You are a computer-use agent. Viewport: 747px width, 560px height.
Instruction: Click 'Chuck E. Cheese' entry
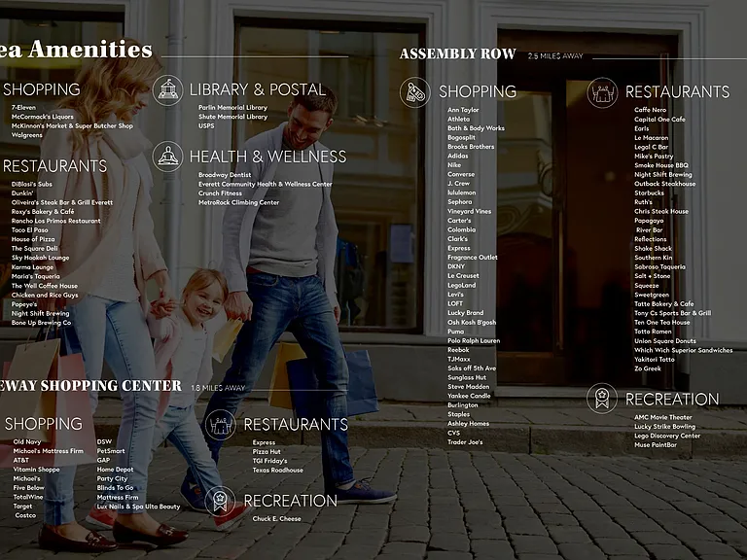(x=277, y=518)
